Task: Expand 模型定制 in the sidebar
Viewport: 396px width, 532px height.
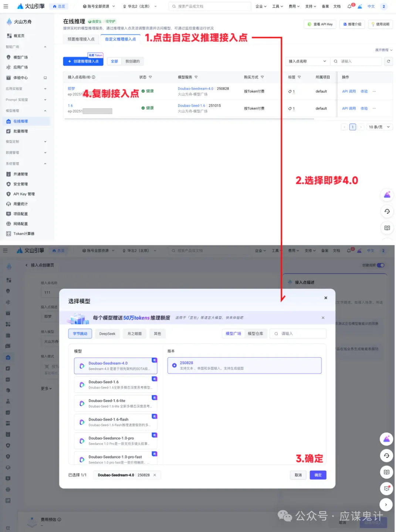Action: pos(26,141)
